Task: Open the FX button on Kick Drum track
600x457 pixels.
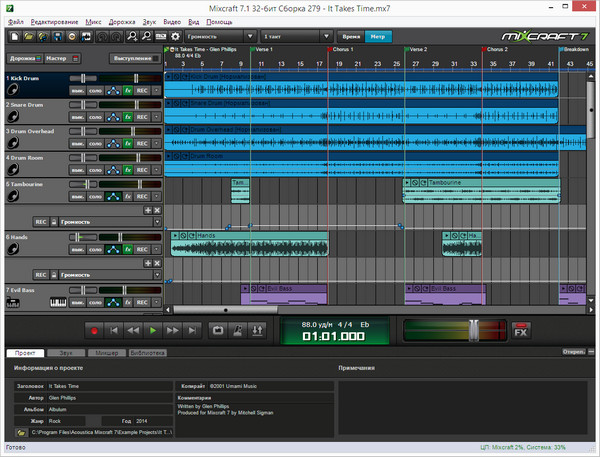Action: click(x=127, y=89)
